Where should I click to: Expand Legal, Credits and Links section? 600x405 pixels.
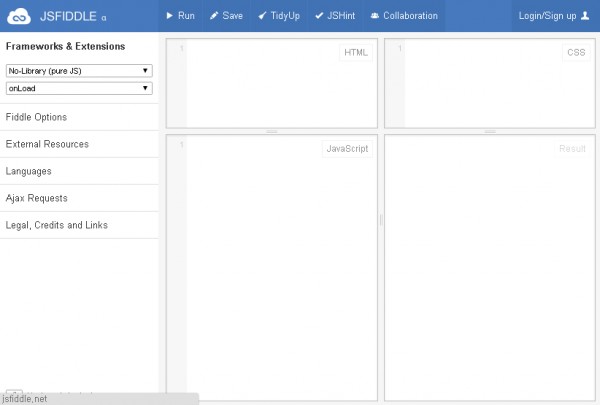pyautogui.click(x=79, y=225)
